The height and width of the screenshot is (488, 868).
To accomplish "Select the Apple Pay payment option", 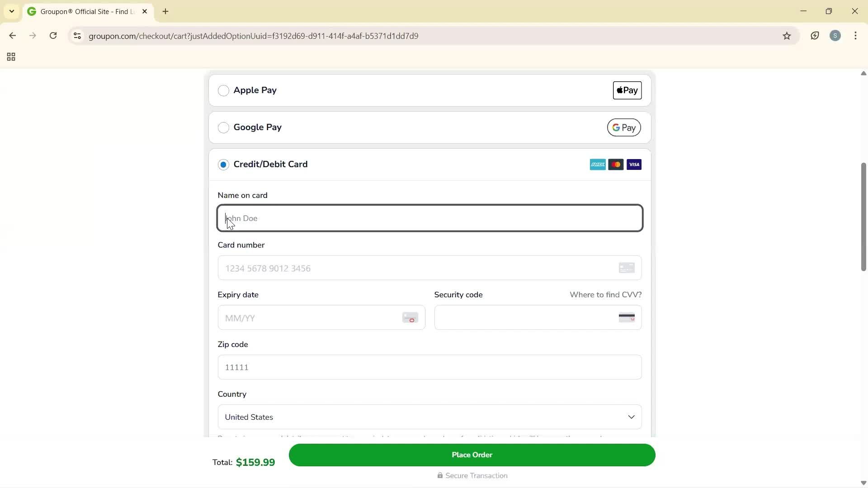I will pos(224,90).
